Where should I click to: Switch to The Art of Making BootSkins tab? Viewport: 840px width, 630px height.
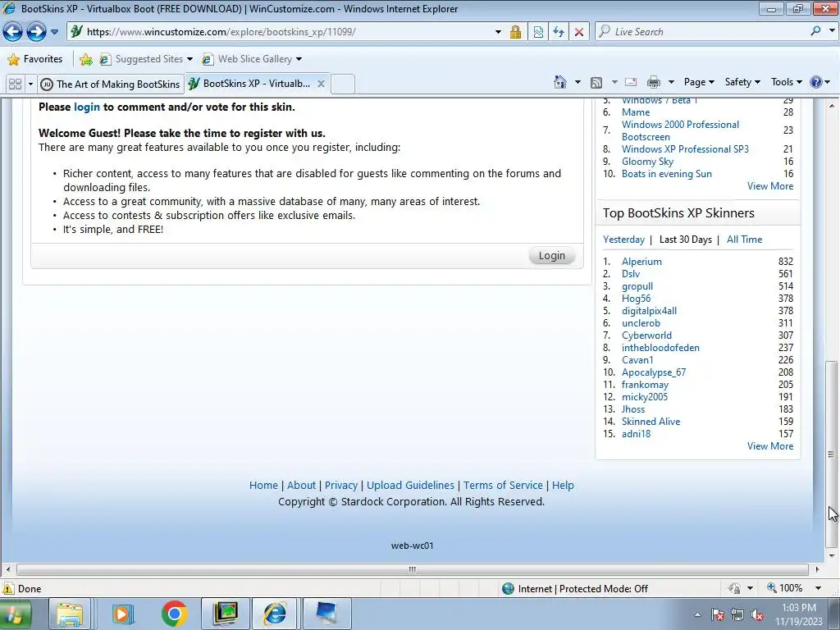pos(111,84)
